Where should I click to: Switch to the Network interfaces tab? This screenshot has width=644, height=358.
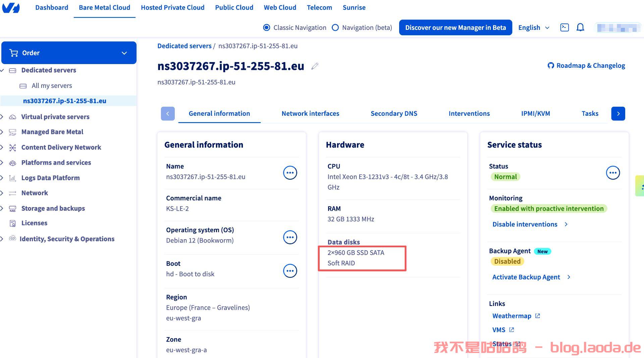(310, 113)
